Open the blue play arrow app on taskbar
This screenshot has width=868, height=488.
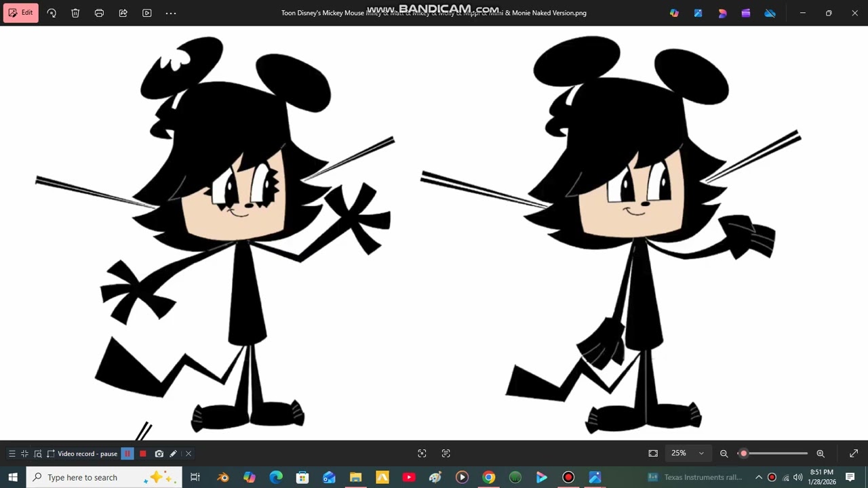tap(542, 477)
